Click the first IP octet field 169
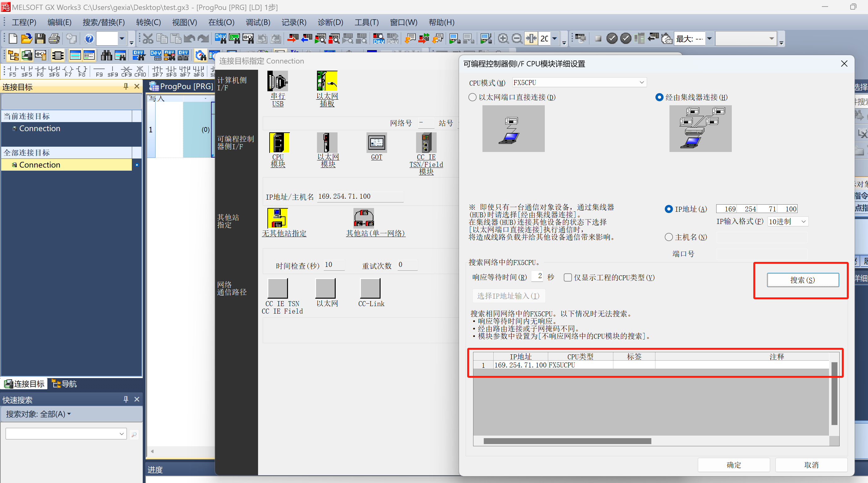This screenshot has width=868, height=483. [x=727, y=209]
